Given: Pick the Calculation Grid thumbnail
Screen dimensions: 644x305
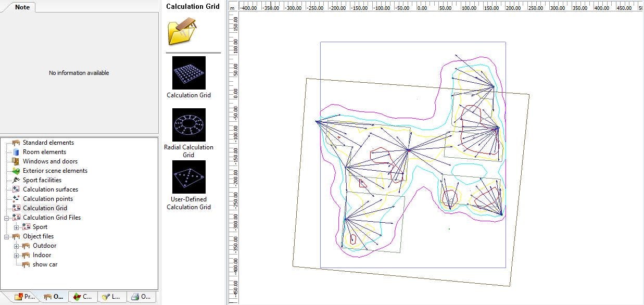Looking at the screenshot, I should pyautogui.click(x=188, y=73).
